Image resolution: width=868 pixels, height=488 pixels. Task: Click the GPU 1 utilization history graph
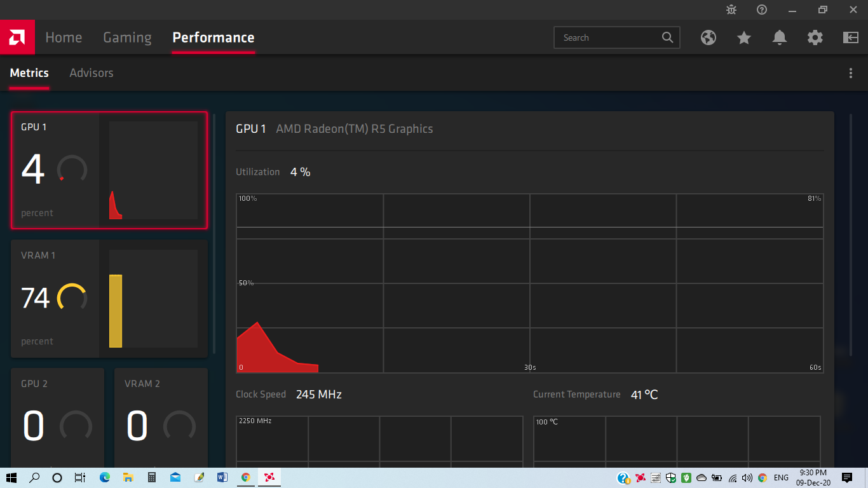530,283
